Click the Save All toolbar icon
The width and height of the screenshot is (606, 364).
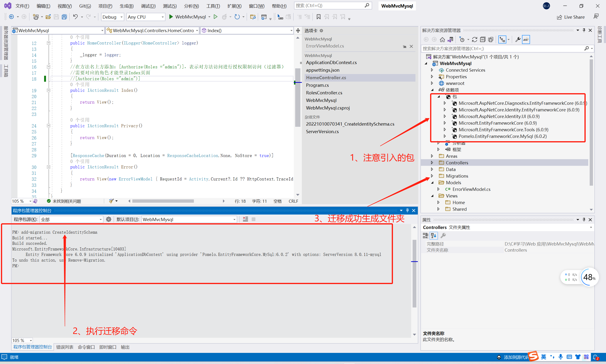tap(64, 17)
